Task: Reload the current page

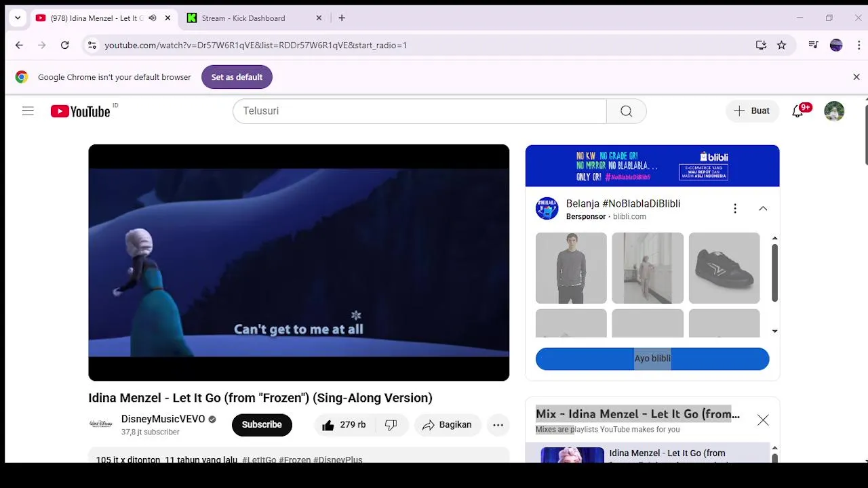Action: click(64, 45)
